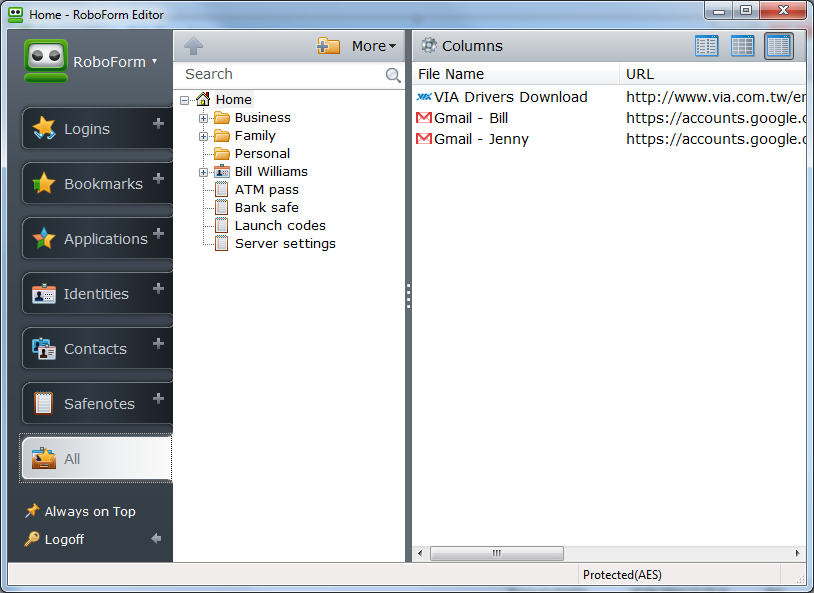Select the Bank safe safenote
Screen dimensions: 814x593
point(267,208)
